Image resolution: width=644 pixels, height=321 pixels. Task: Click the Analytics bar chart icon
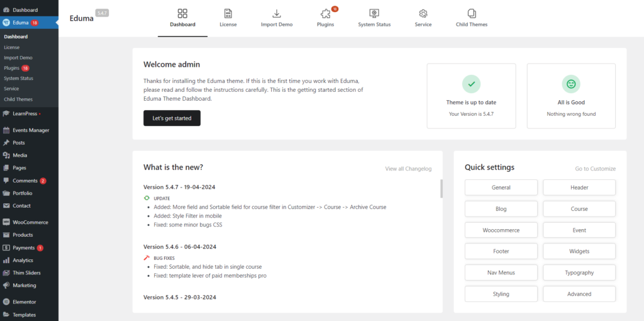coord(6,260)
